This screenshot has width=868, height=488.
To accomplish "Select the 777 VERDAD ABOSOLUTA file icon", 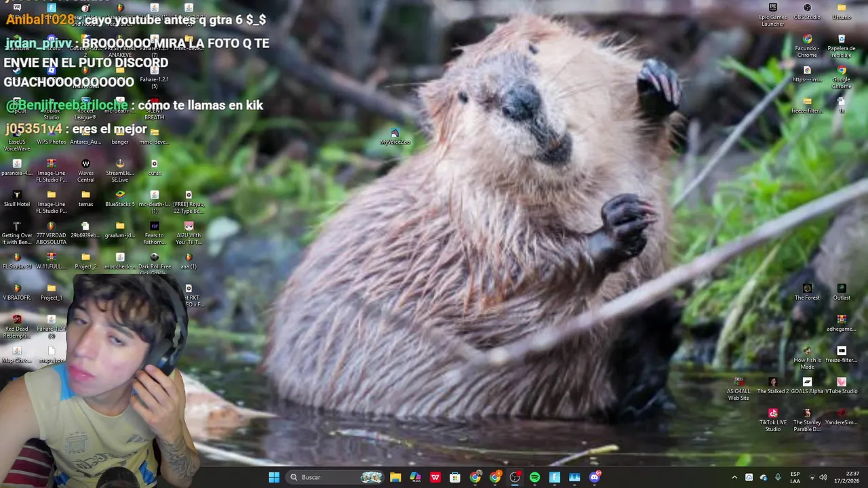I will click(x=52, y=232).
